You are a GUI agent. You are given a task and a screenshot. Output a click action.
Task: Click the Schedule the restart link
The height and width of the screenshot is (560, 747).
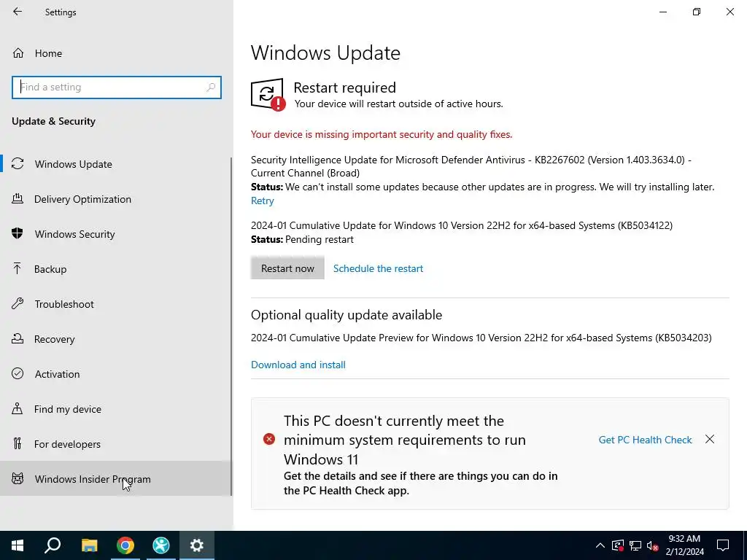(379, 268)
